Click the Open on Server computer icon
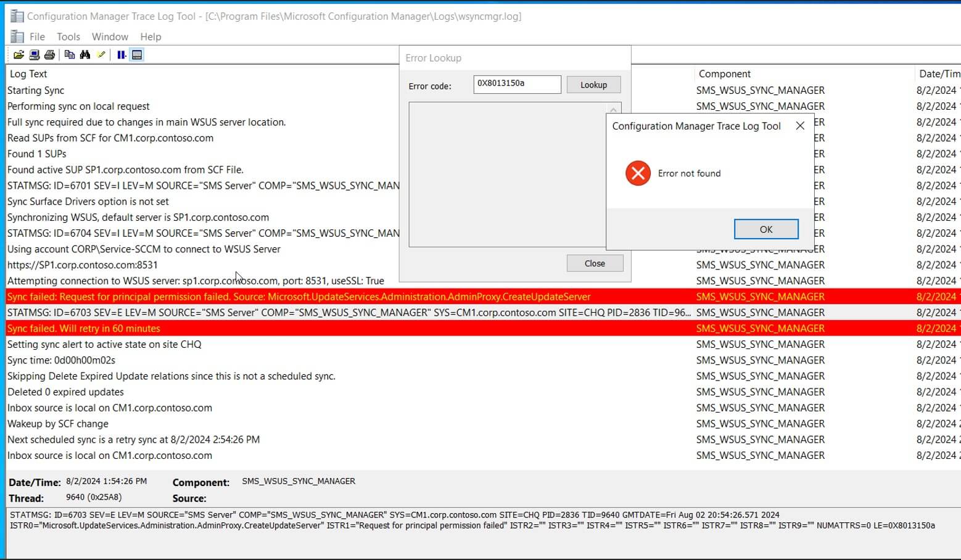This screenshot has width=961, height=560. pos(35,55)
